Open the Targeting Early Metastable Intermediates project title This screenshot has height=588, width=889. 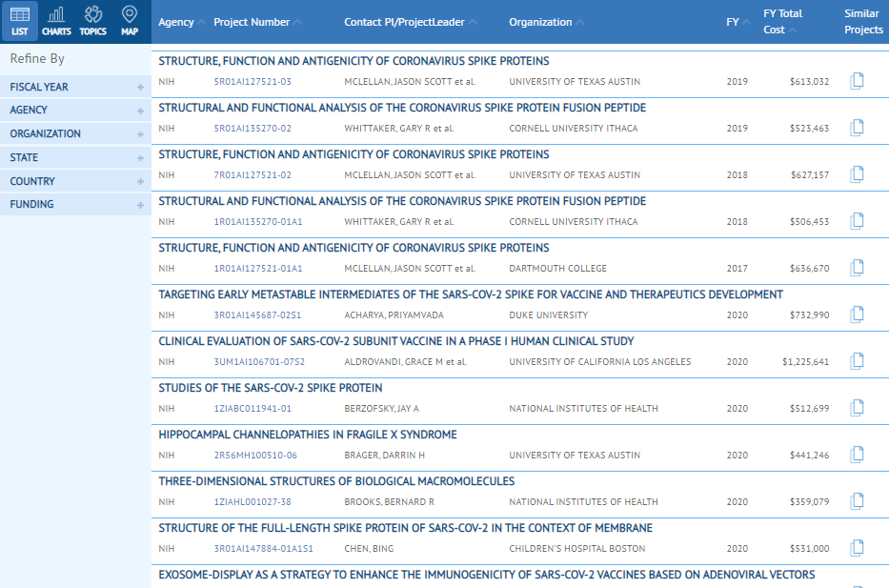click(x=471, y=294)
